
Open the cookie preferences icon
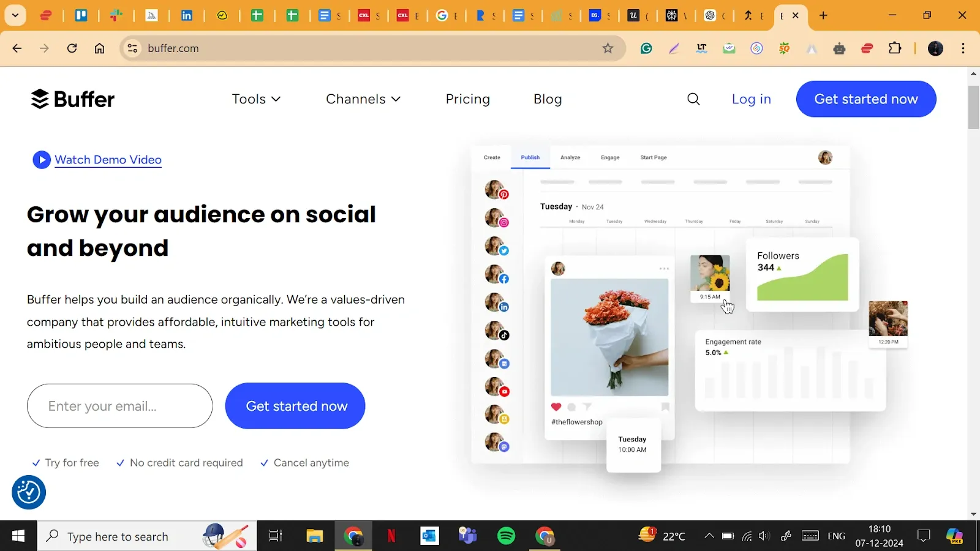[x=29, y=492]
